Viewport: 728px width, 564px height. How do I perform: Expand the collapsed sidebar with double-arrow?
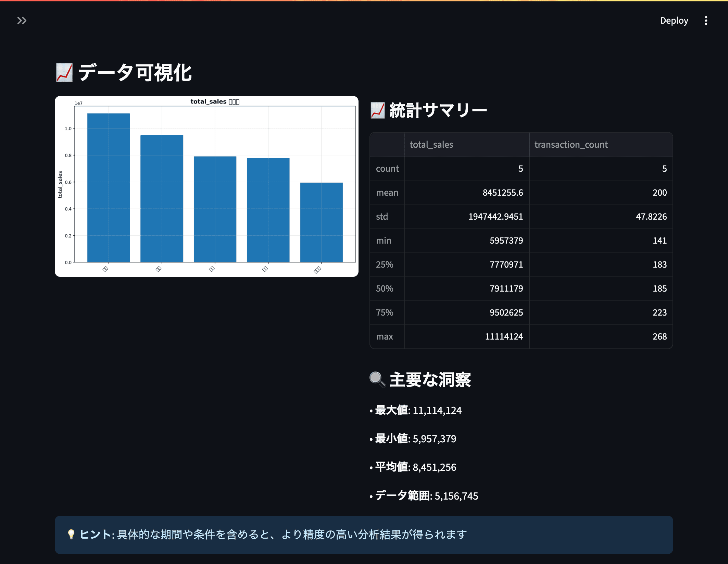22,21
